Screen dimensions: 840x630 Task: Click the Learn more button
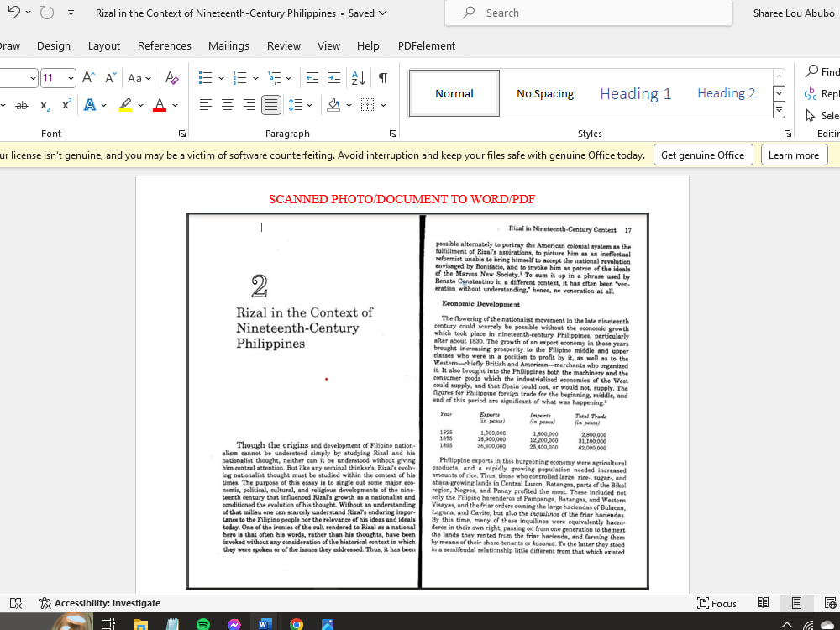tap(794, 155)
